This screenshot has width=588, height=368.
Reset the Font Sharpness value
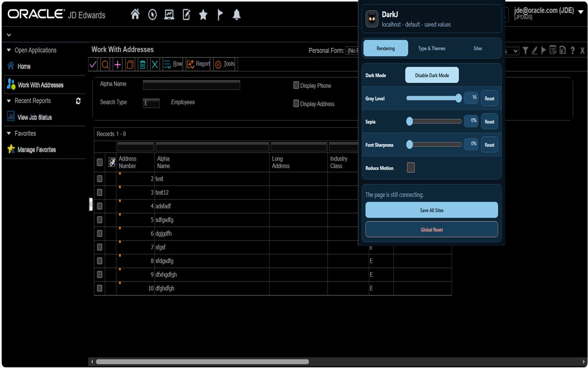point(489,145)
